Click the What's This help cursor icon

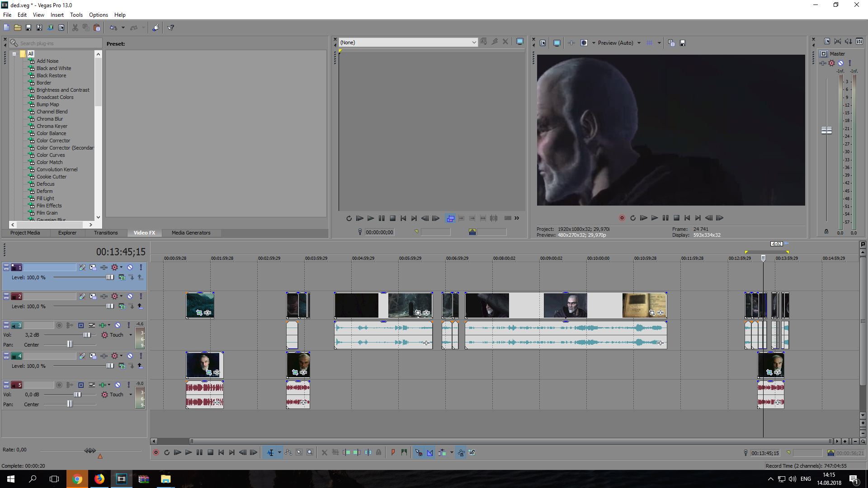point(171,28)
